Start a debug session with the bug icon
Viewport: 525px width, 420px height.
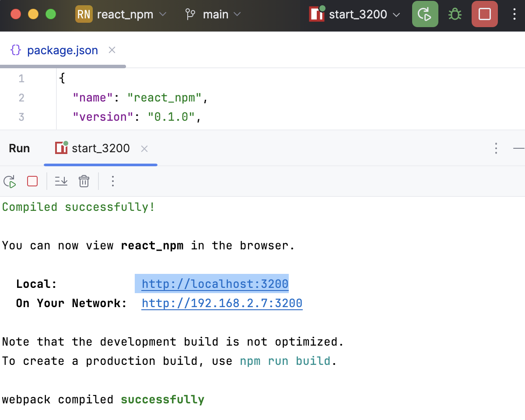click(x=455, y=14)
